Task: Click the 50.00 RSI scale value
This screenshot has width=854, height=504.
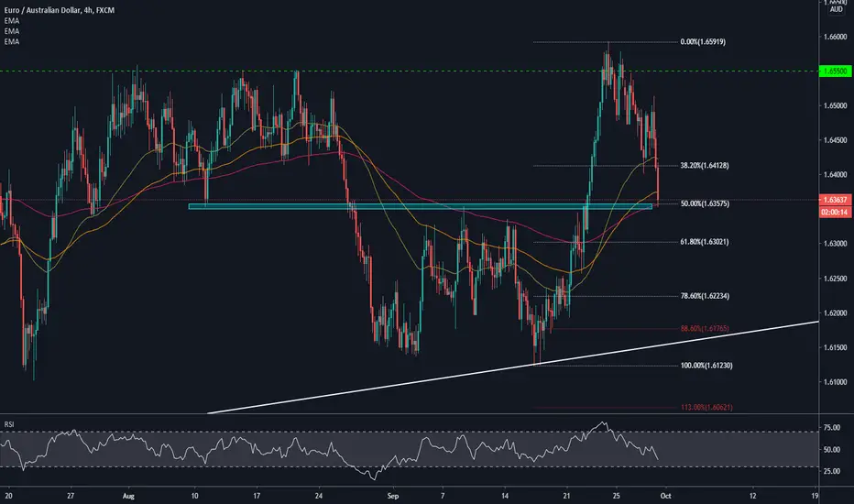Action: pyautogui.click(x=832, y=450)
